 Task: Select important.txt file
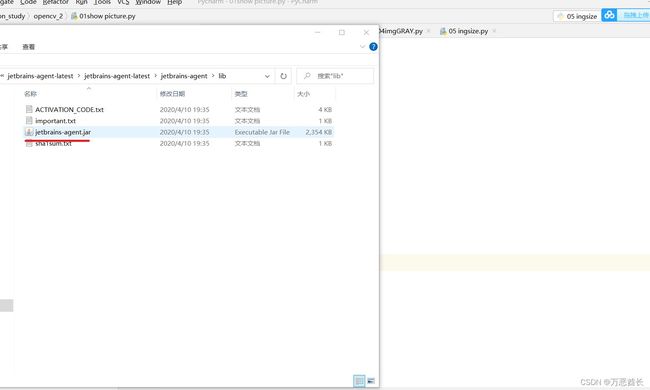pyautogui.click(x=55, y=121)
